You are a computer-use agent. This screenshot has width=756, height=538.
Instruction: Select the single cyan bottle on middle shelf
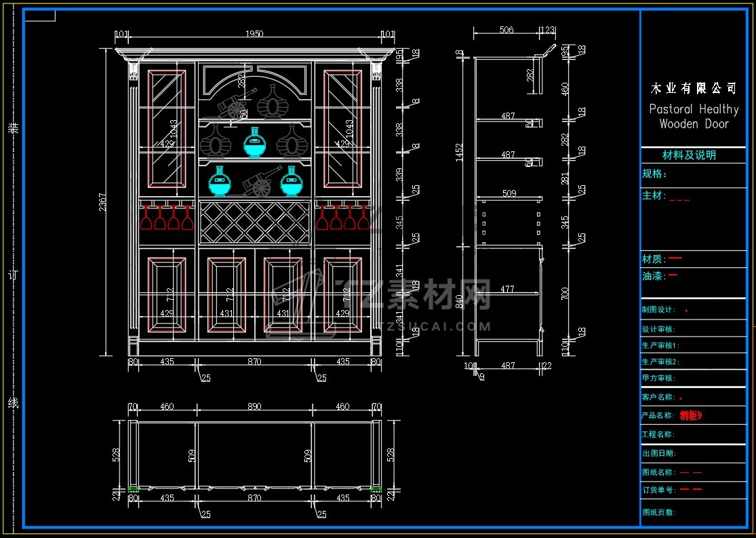254,143
